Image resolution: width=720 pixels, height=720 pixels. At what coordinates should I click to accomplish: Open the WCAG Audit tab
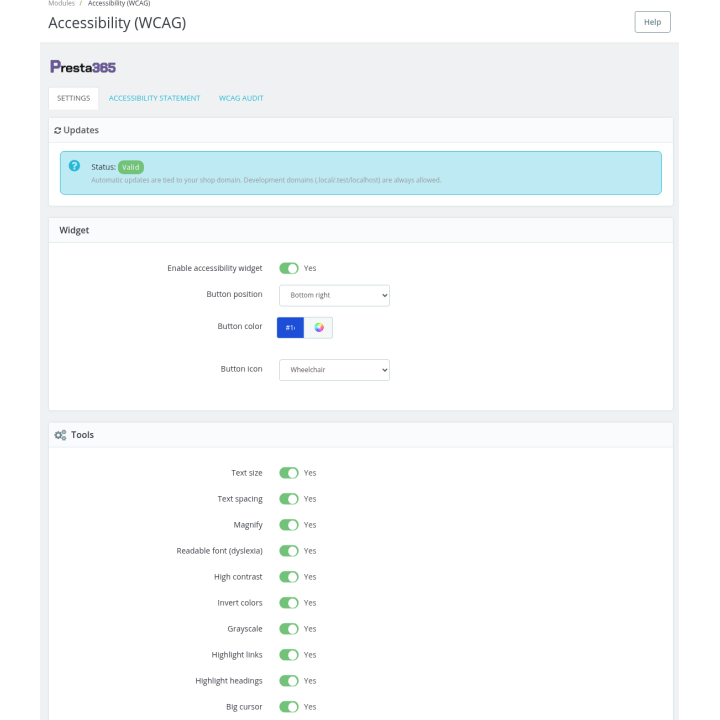tap(241, 98)
